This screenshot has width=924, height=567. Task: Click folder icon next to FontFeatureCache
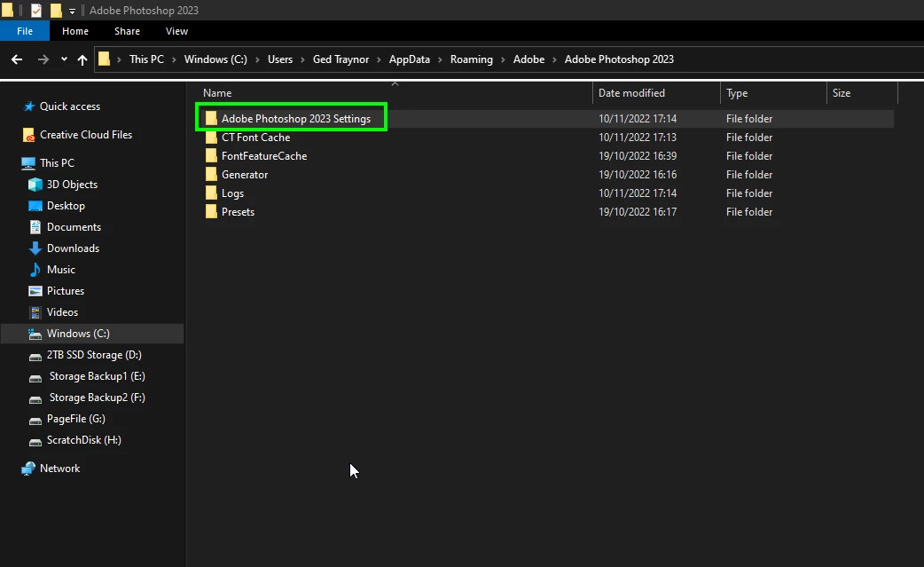(211, 156)
